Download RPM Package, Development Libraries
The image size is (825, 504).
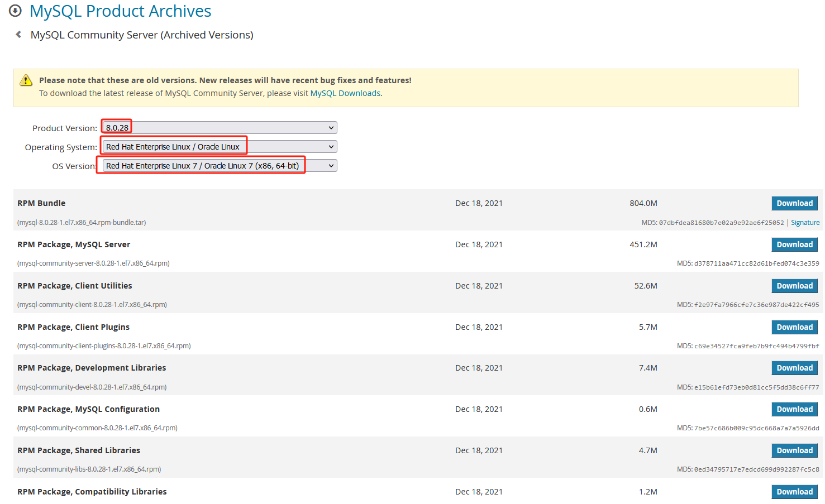[x=794, y=368]
